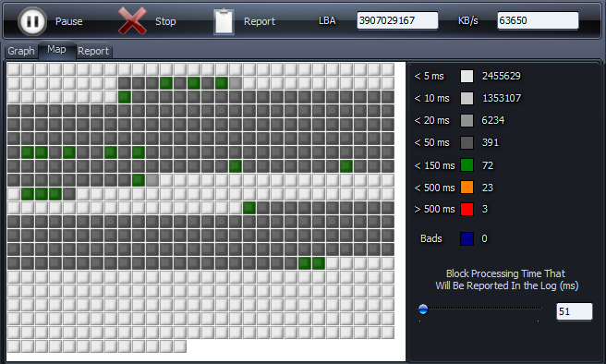Click the count 391
The width and height of the screenshot is (606, 364).
490,142
